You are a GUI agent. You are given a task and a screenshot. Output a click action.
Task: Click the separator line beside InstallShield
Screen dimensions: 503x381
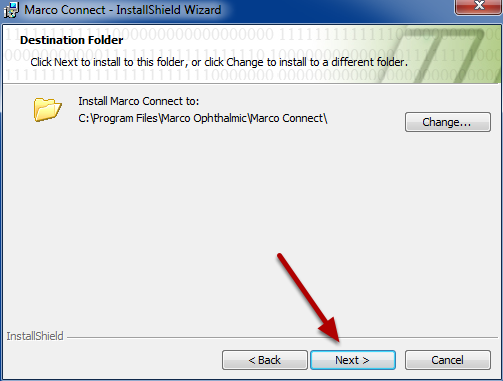[x=282, y=338]
